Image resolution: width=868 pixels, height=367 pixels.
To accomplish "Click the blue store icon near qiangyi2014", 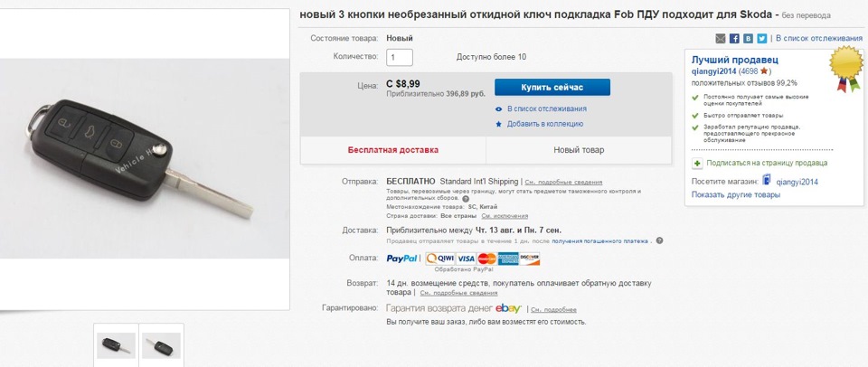I will pos(766,181).
